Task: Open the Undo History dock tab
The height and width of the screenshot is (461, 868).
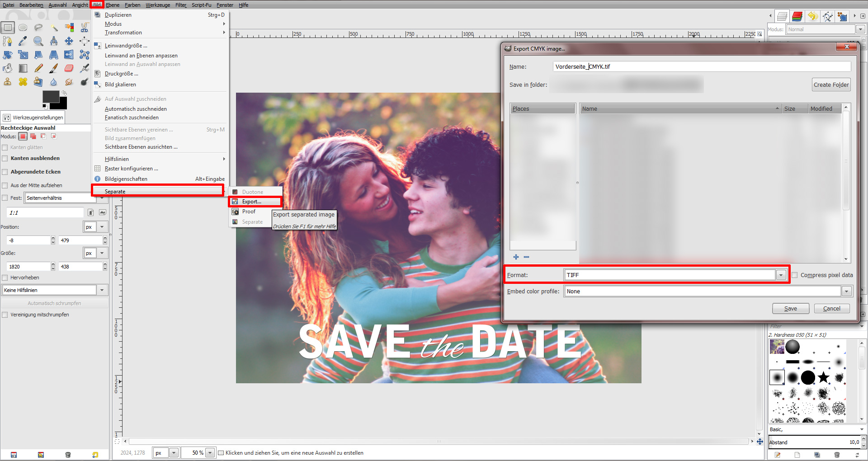Action: [812, 17]
